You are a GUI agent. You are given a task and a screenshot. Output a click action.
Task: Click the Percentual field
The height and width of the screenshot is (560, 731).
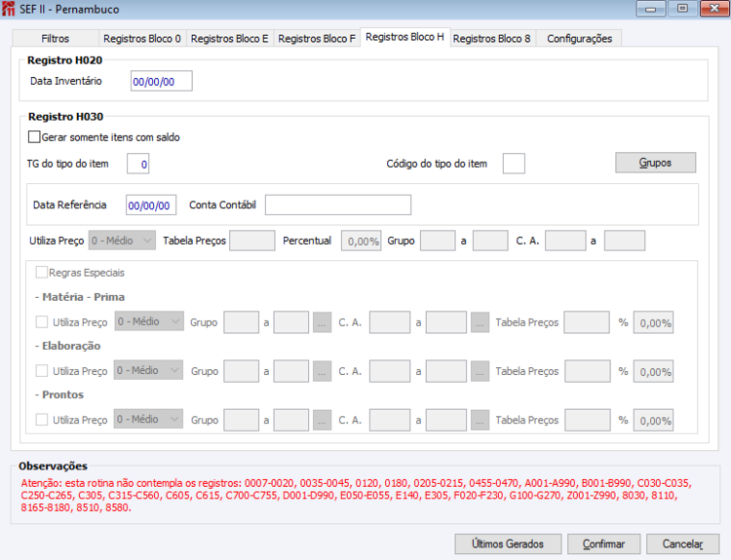362,241
